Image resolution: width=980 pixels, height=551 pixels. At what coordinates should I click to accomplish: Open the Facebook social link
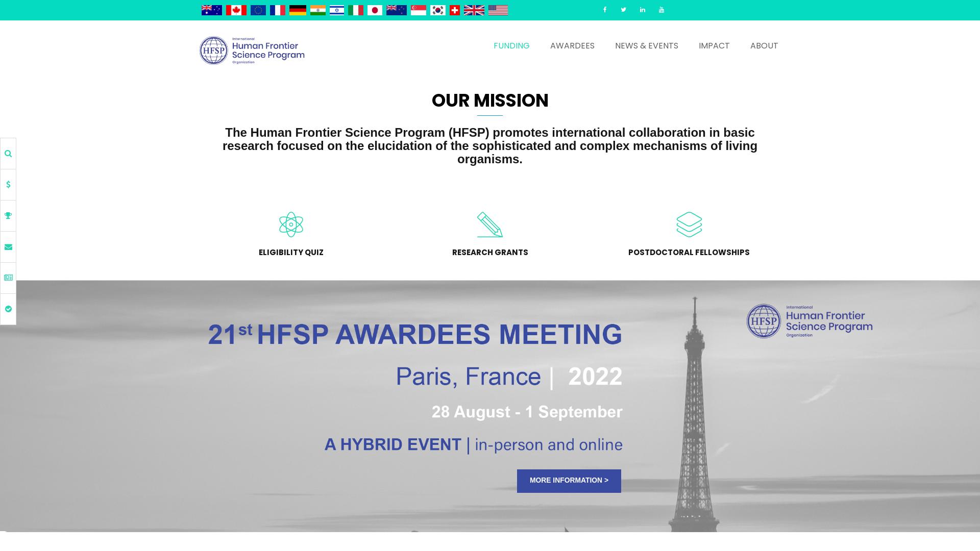tap(605, 10)
